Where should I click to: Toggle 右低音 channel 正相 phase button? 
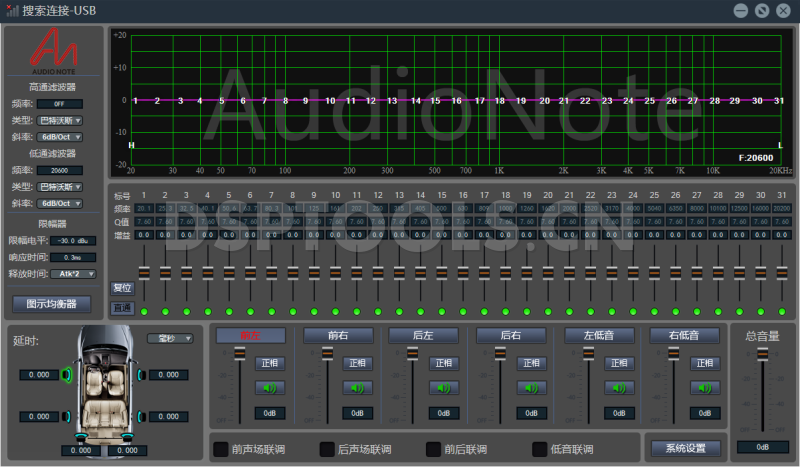[705, 363]
